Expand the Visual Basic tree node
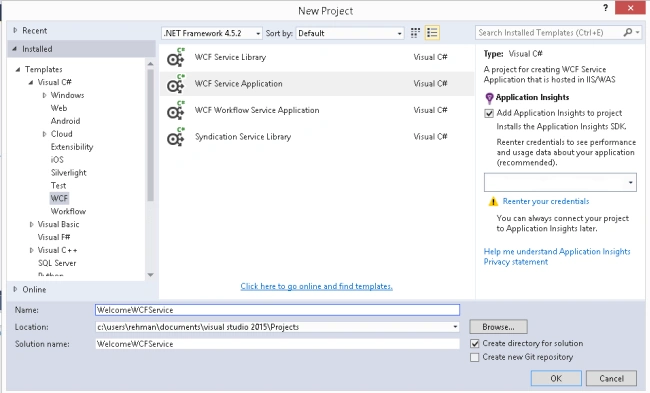The image size is (650, 393). click(32, 224)
